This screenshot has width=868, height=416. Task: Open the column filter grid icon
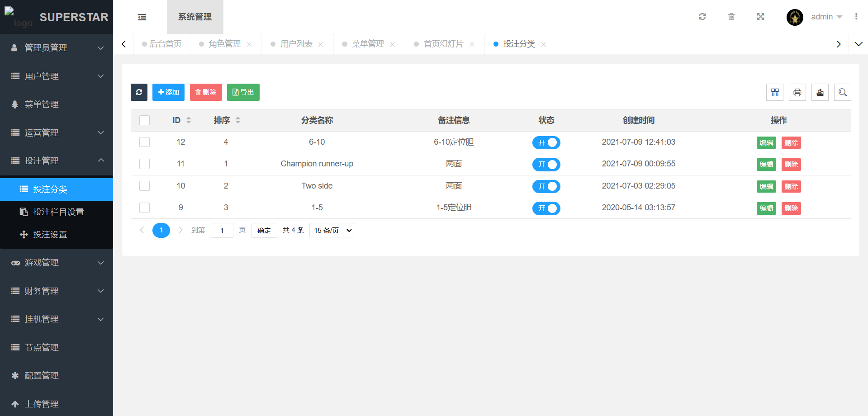click(x=775, y=92)
